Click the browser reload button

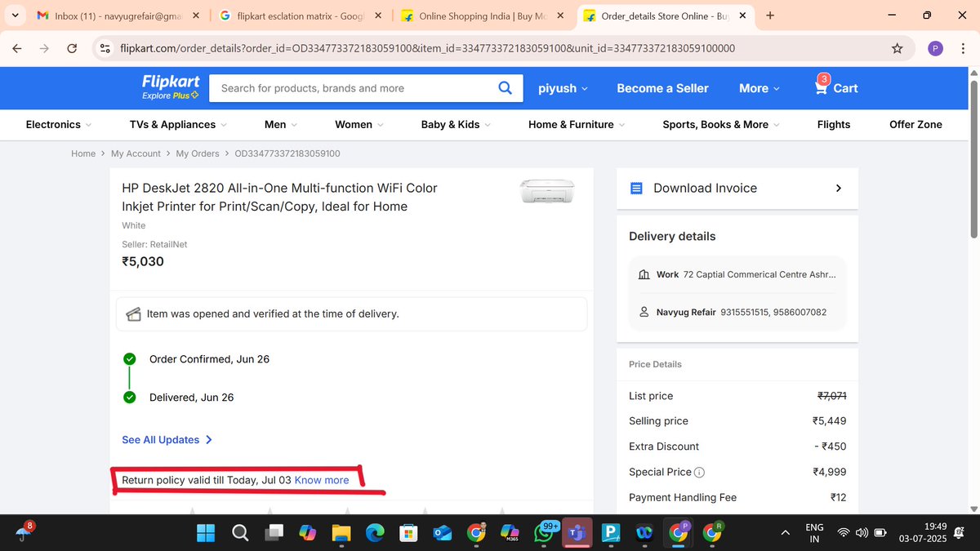[x=72, y=48]
